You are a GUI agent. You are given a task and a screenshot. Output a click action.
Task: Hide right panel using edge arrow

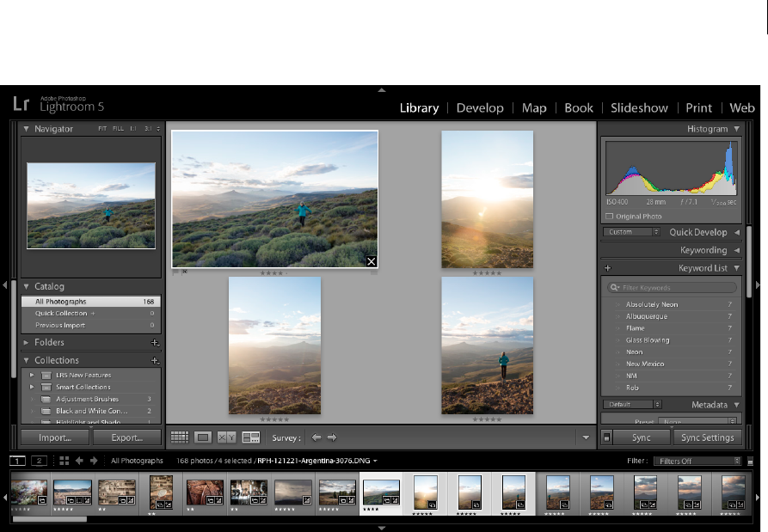pos(759,284)
